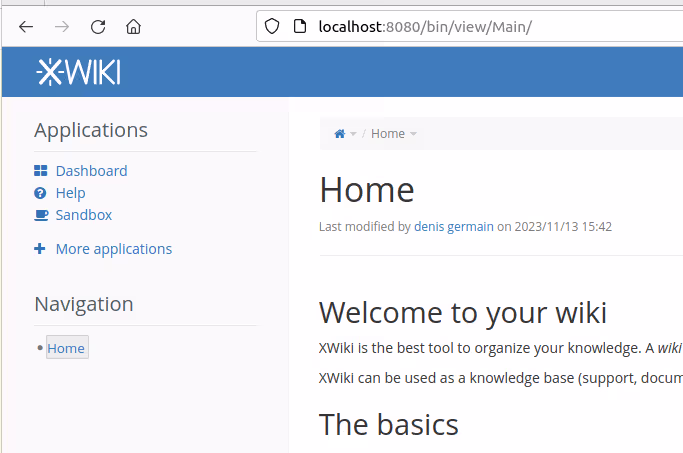Open the tracking protection shield icon
The height and width of the screenshot is (453, 683).
pyautogui.click(x=271, y=27)
